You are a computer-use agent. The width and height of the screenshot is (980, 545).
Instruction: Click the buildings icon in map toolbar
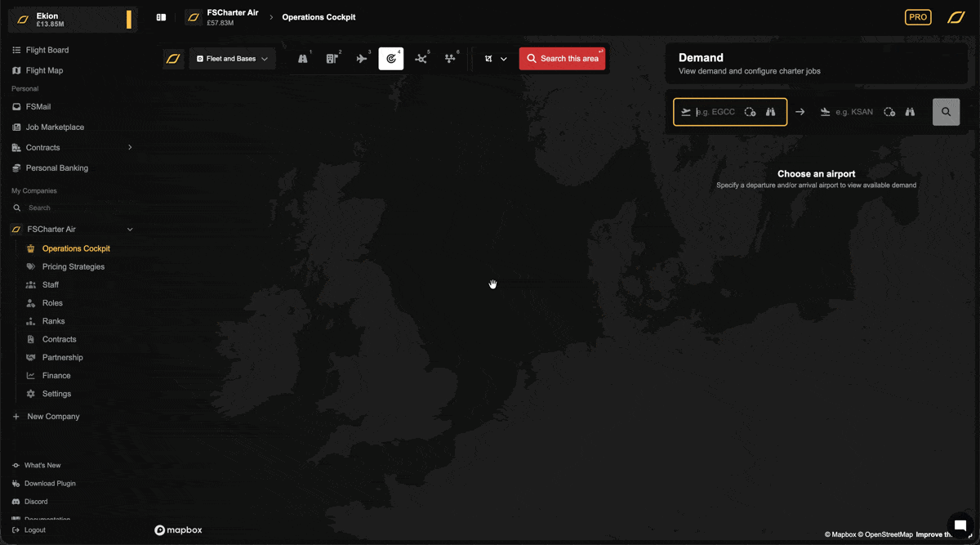click(332, 59)
